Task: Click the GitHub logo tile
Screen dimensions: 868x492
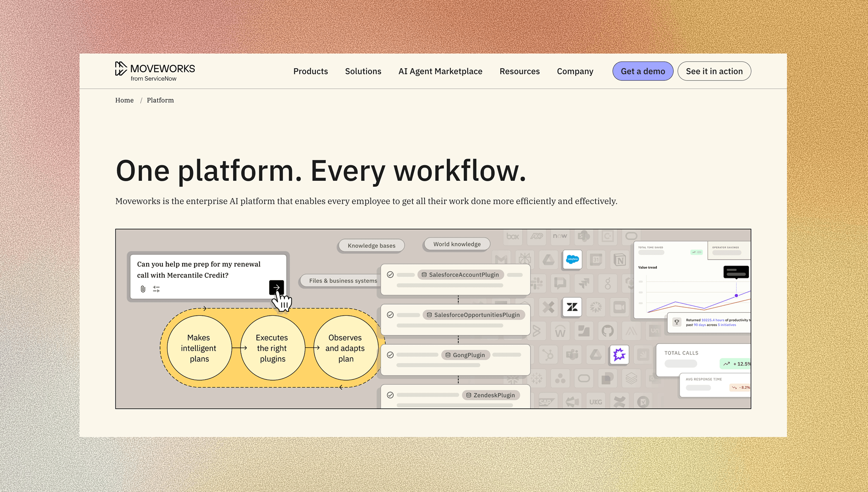Action: coord(608,331)
